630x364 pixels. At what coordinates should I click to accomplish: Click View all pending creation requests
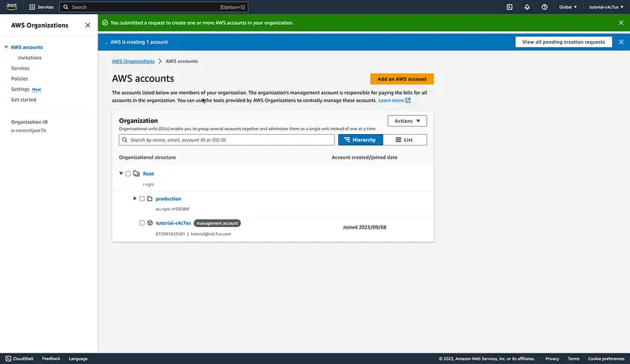tap(563, 42)
